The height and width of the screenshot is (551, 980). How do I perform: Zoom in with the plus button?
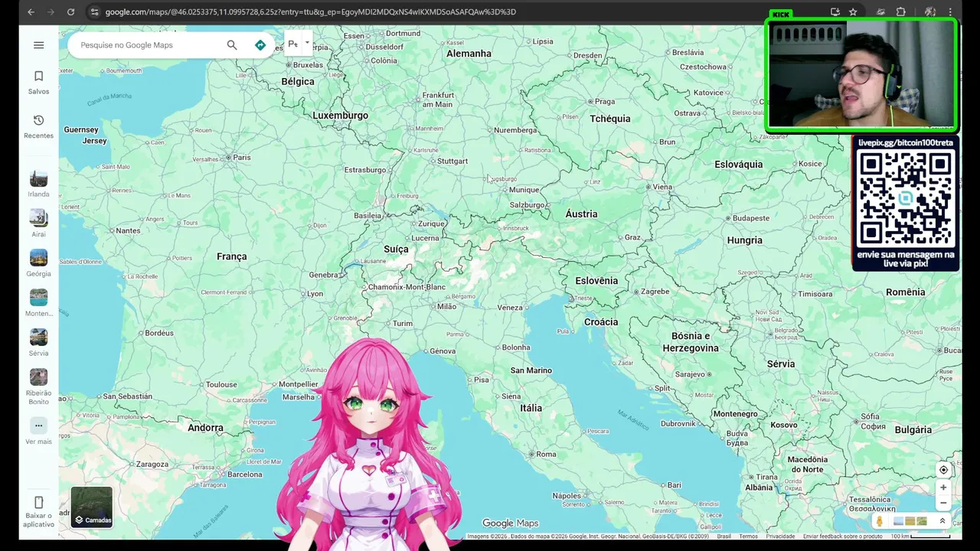pyautogui.click(x=943, y=487)
